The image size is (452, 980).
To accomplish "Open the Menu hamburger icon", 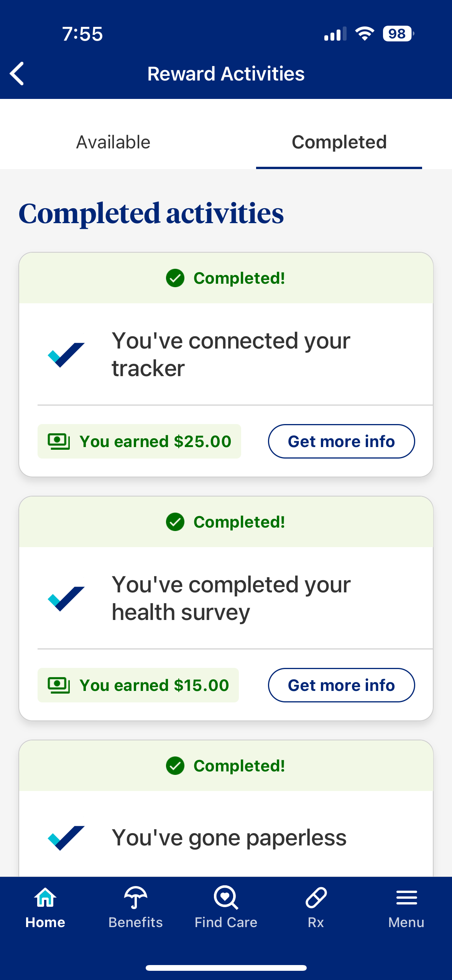I will (406, 898).
